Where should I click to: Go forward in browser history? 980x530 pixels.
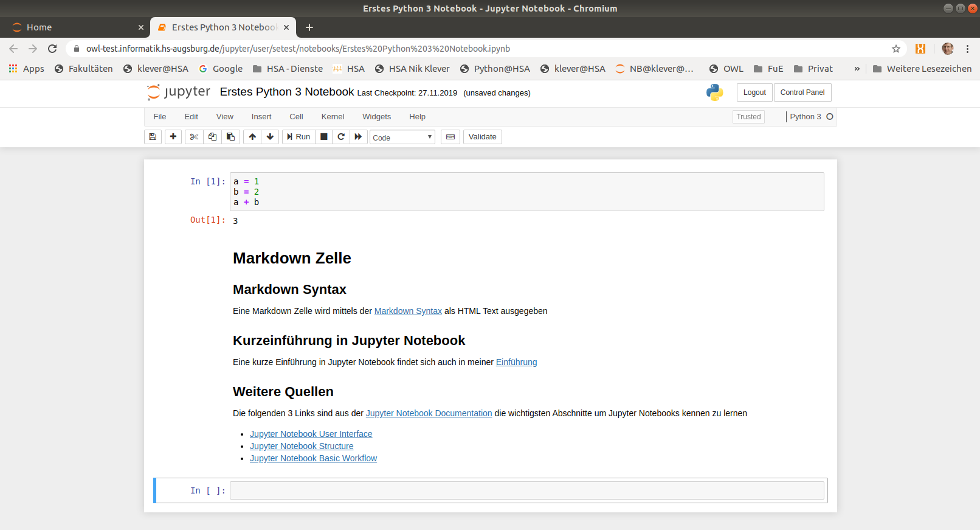33,49
